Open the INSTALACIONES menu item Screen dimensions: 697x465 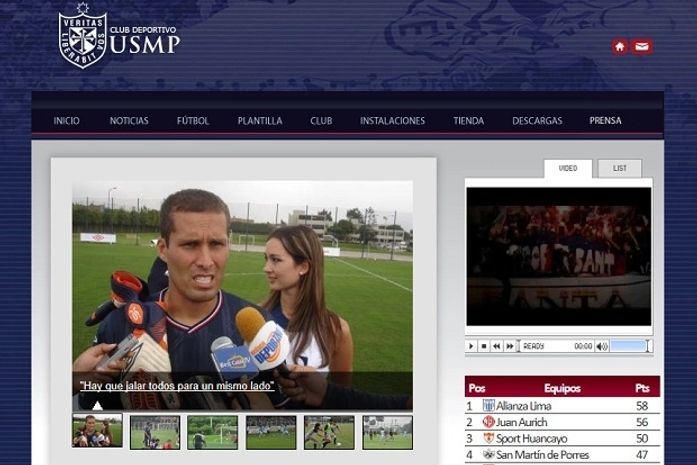point(392,121)
